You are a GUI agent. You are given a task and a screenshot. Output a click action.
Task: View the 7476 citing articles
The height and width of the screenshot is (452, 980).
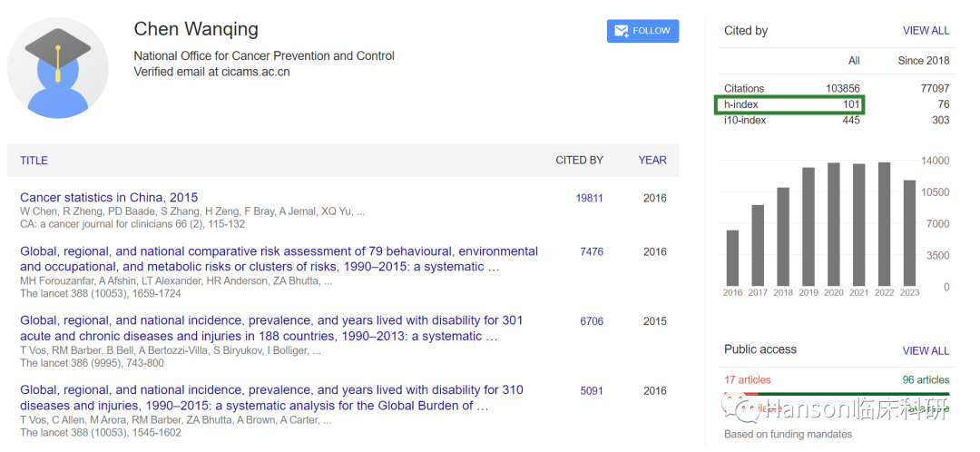(x=592, y=252)
